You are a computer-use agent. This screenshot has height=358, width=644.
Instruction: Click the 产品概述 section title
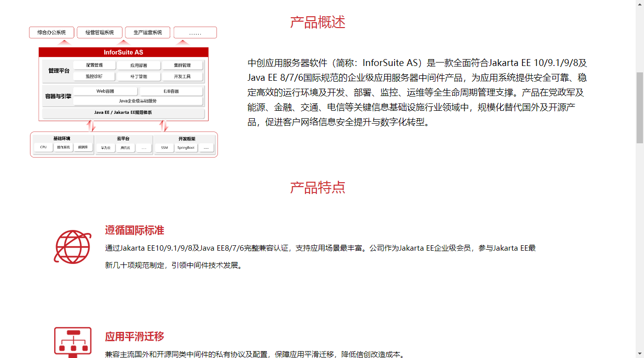[x=318, y=22]
